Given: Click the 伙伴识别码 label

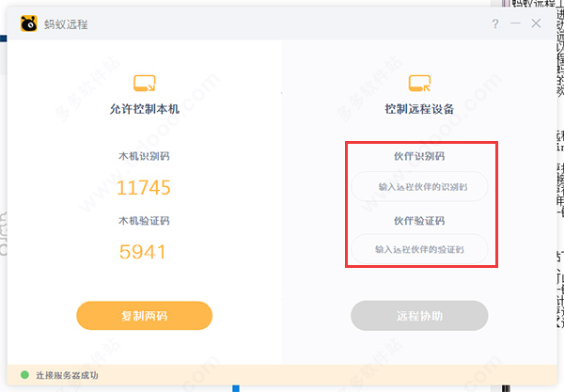Looking at the screenshot, I should click(x=419, y=156).
